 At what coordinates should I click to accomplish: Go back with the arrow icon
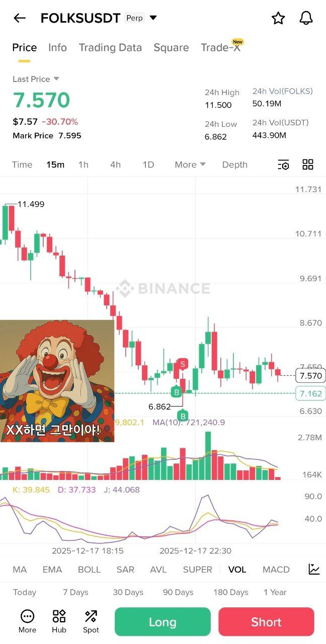[x=20, y=19]
